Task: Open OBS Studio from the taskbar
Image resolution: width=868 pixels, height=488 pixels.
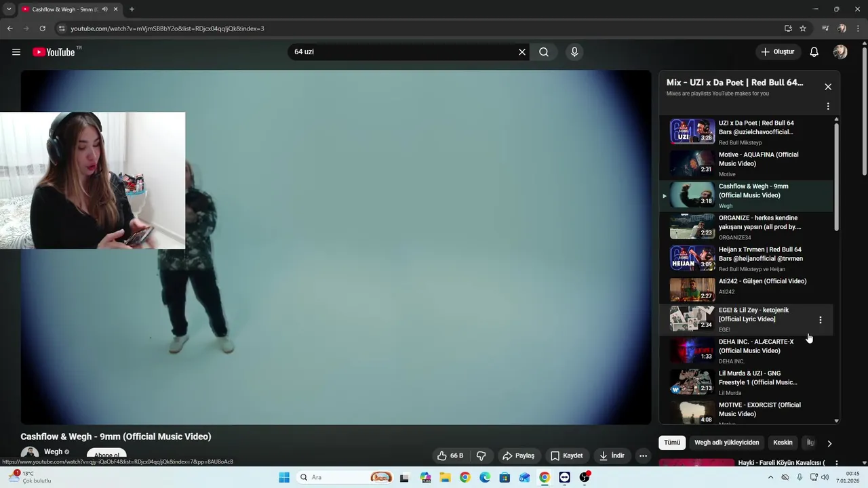Action: [x=585, y=477]
